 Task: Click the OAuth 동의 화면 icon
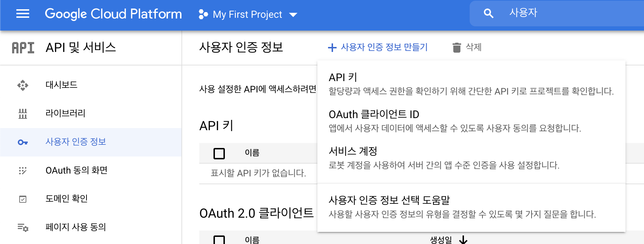tap(23, 171)
